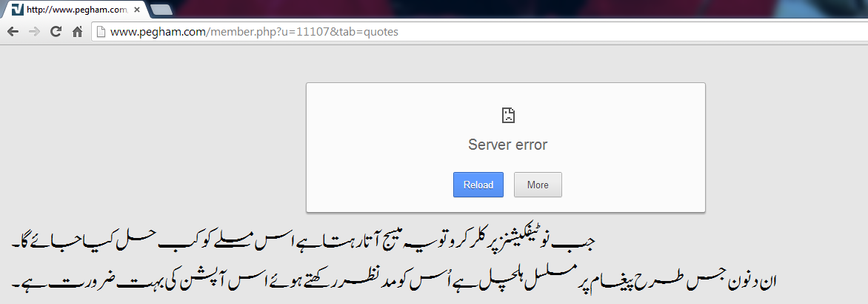This screenshot has width=868, height=304.
Task: Go back using the browser back arrow
Action: pos(13,32)
